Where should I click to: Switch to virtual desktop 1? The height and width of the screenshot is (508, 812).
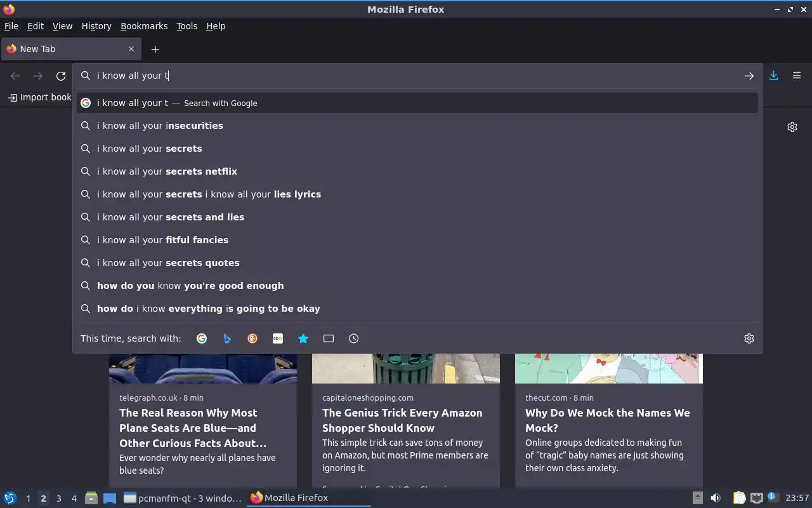[x=28, y=498]
